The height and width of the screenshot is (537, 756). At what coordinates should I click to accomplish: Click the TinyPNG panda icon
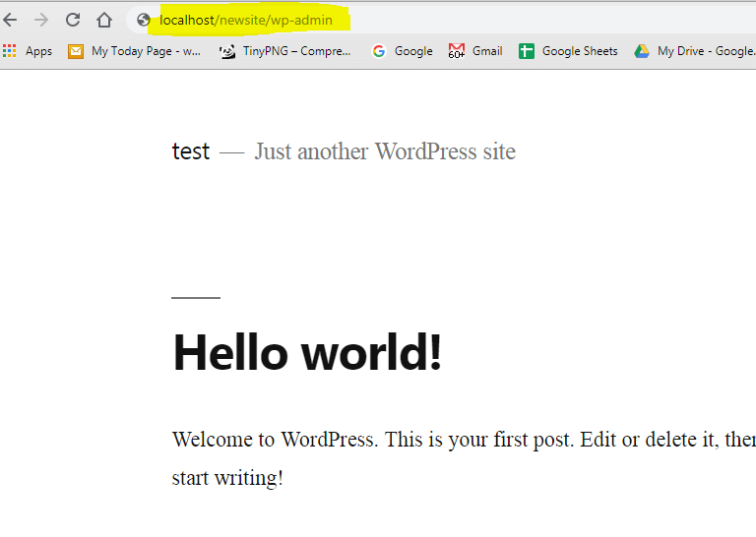(x=227, y=51)
